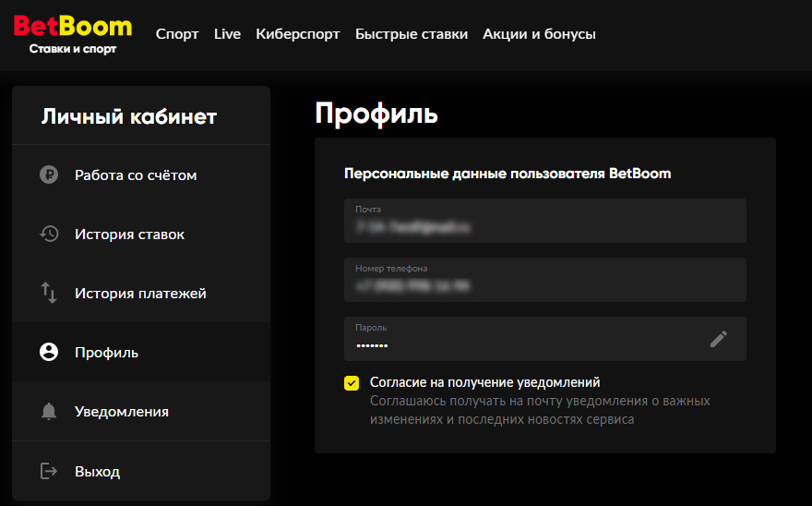The height and width of the screenshot is (506, 812).
Task: Click the Ставки и спорт tagline
Action: 73,49
